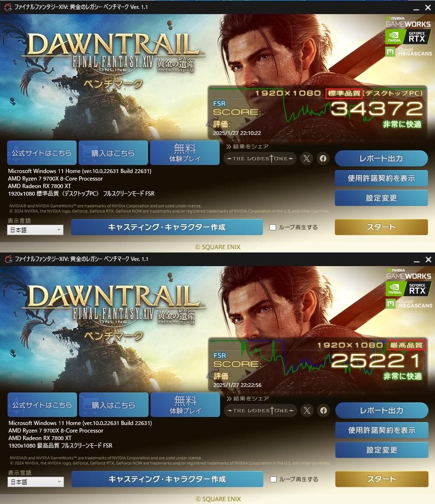Click レポート出力 button in upper window
The width and height of the screenshot is (435, 504).
[x=381, y=158]
